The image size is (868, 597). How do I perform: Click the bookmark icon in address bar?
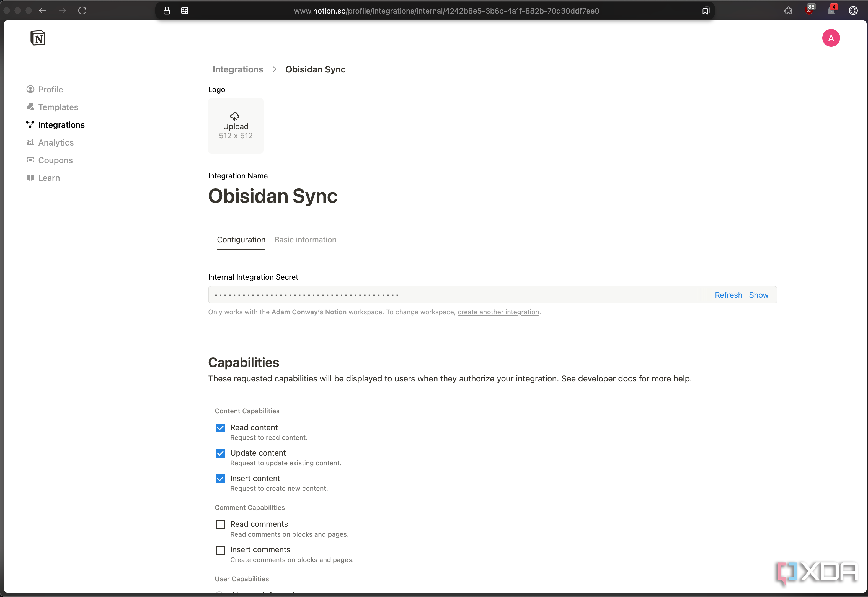(x=706, y=11)
